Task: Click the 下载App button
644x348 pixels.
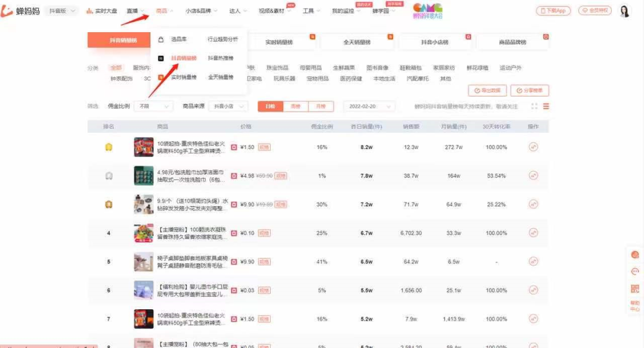Action: 553,10
